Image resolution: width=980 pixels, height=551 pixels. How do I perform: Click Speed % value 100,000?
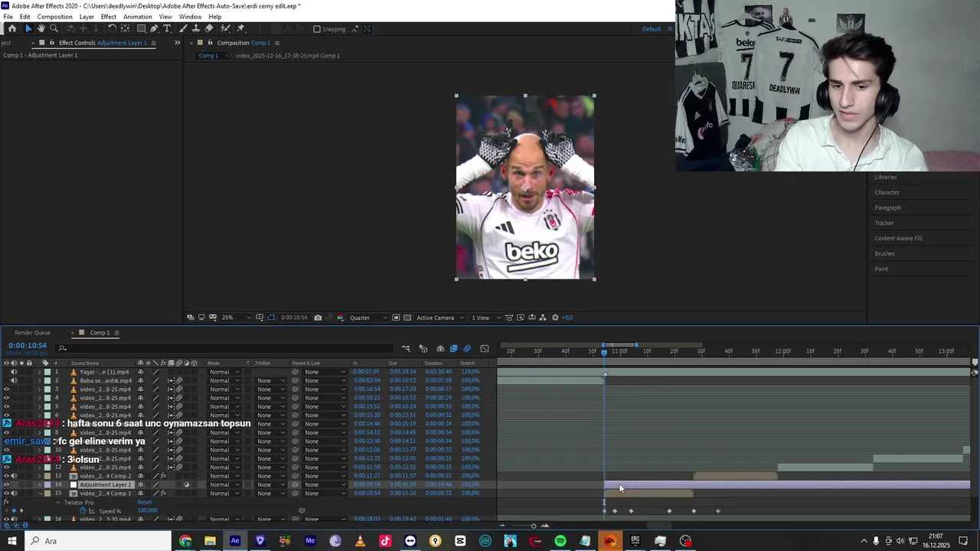click(x=147, y=510)
